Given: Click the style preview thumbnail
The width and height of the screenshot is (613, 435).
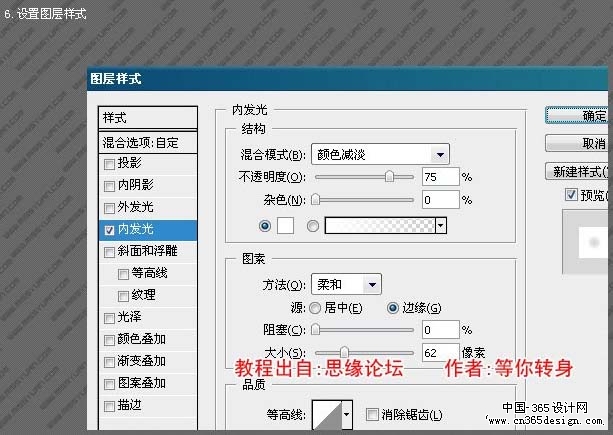Looking at the screenshot, I should (585, 242).
